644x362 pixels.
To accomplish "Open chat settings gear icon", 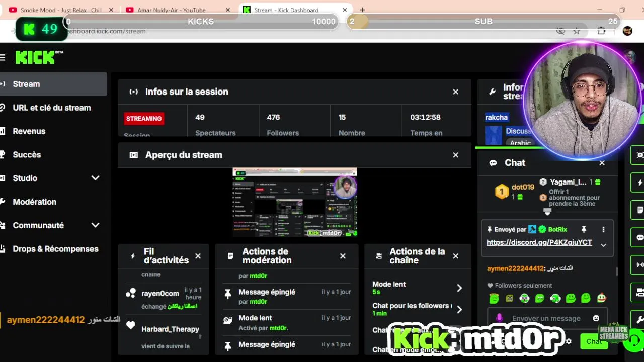I will [569, 341].
